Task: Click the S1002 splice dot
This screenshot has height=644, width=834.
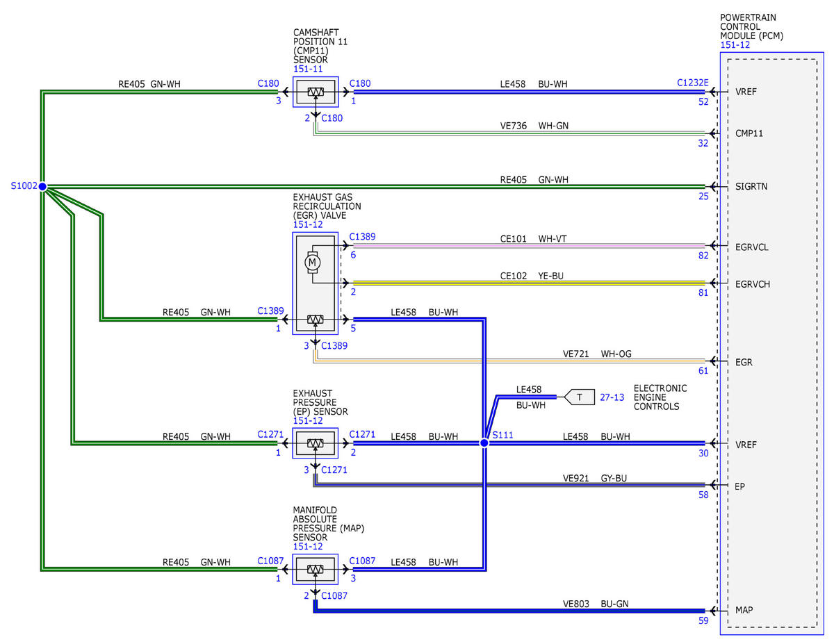Action: [x=42, y=186]
